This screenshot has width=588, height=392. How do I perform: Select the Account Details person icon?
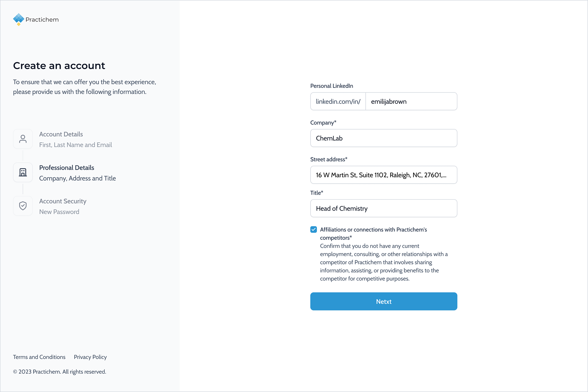point(23,139)
